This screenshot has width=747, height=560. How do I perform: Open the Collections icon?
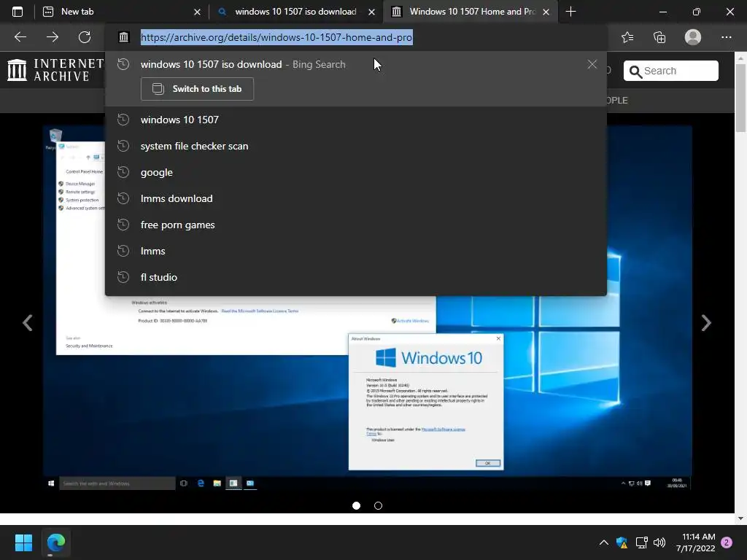click(x=659, y=37)
